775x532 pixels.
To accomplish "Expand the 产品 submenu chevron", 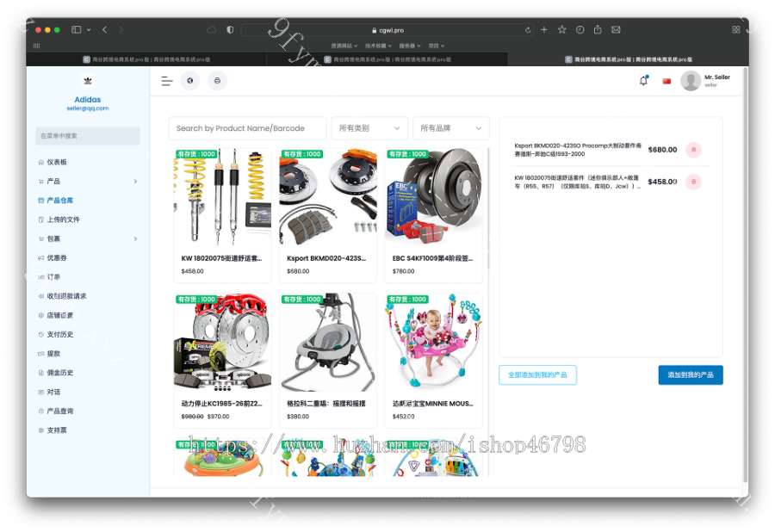I will (135, 182).
